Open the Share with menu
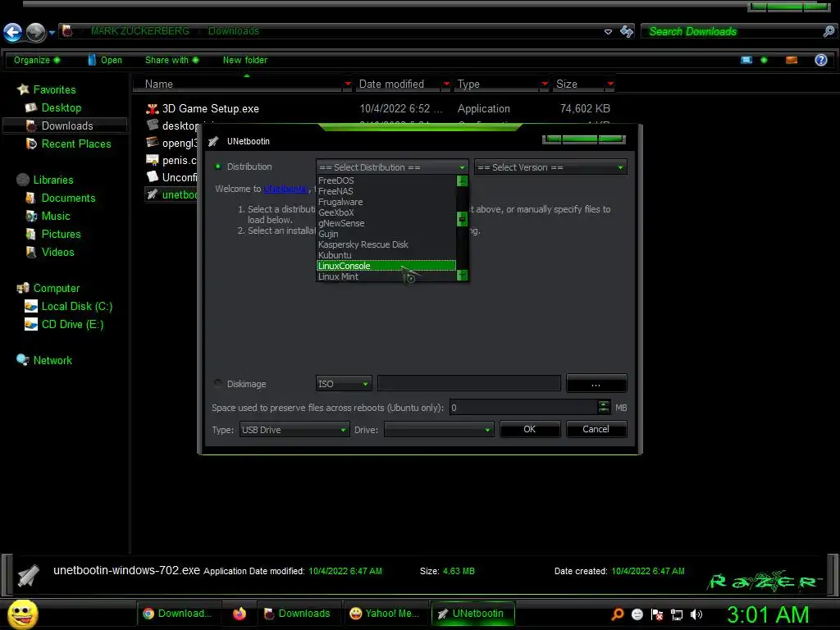The image size is (840, 630). pos(172,60)
